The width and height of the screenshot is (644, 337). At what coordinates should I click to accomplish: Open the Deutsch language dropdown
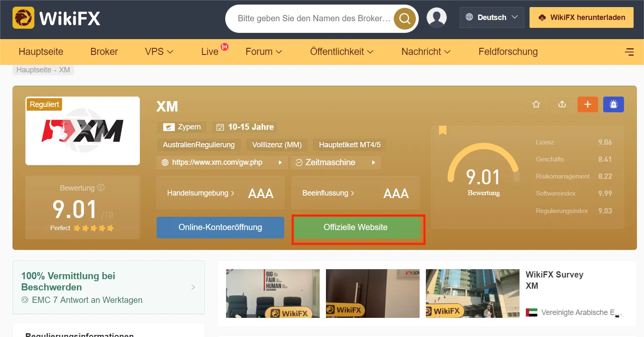click(x=492, y=17)
